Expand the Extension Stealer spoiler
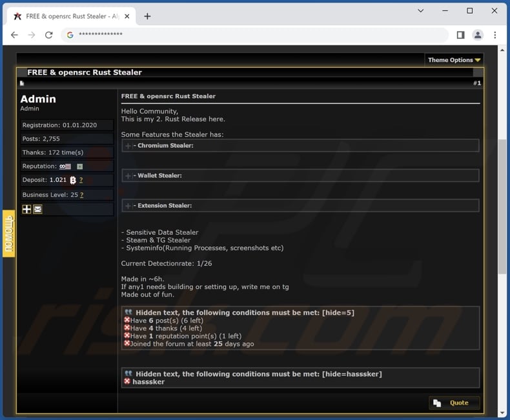Screen dimensions: 510x420 [x=128, y=206]
